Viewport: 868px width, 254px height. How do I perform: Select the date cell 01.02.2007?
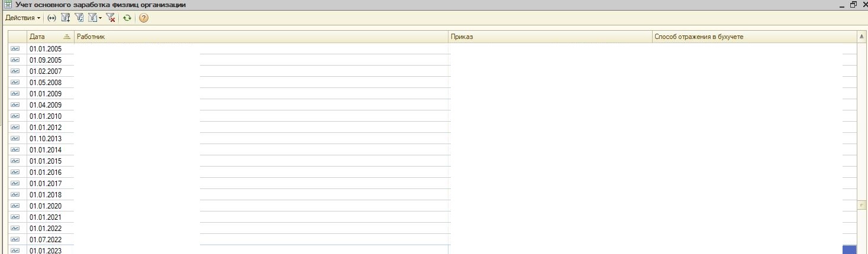pos(50,71)
